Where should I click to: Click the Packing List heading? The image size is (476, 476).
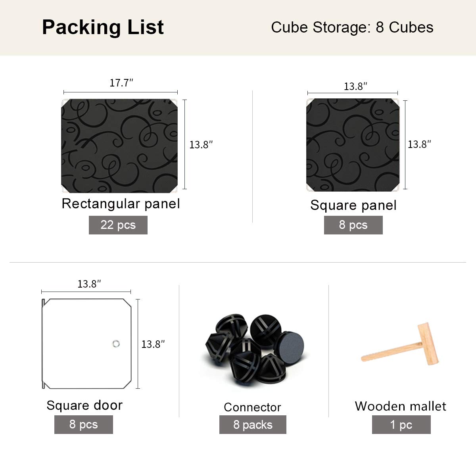pyautogui.click(x=103, y=27)
